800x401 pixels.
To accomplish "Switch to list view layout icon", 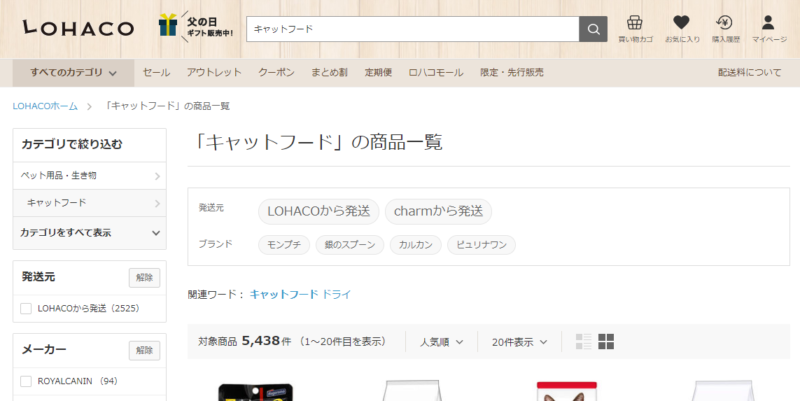I will tap(583, 341).
